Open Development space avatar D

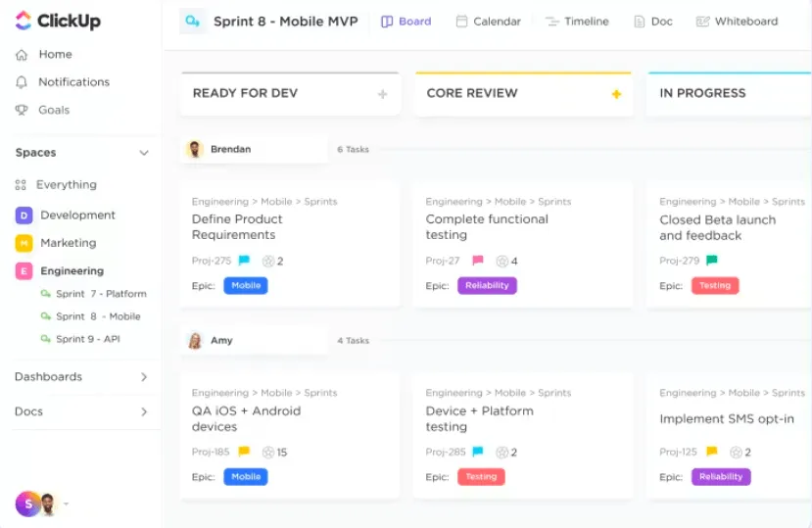point(24,216)
